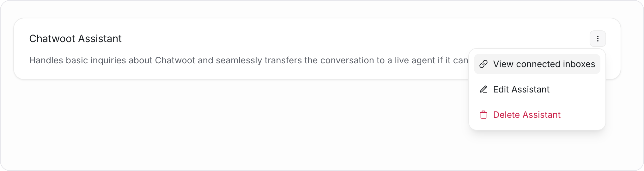Collapse the menu via the vertical ellipsis button

pos(598,39)
